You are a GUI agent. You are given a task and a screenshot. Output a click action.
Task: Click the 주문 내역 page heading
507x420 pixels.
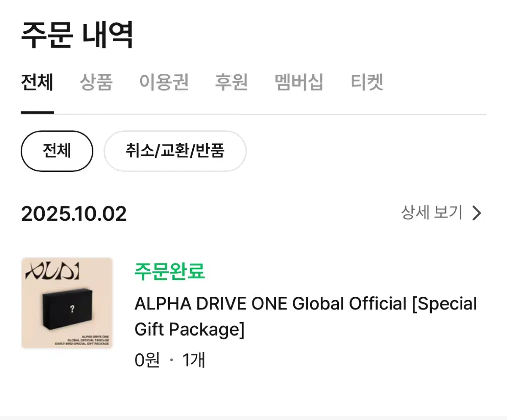tap(77, 35)
